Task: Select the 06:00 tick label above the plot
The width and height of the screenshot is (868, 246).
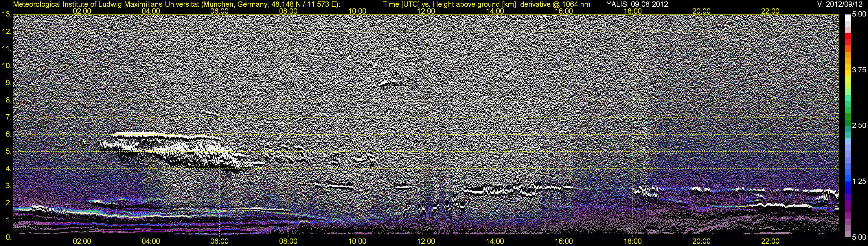Action: 219,11
